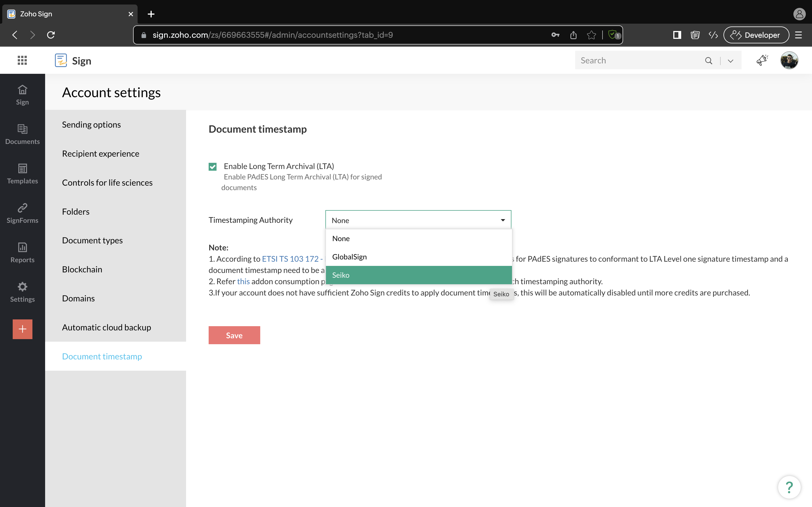Switch to Automatic cloud backup tab
This screenshot has width=812, height=507.
pos(106,327)
